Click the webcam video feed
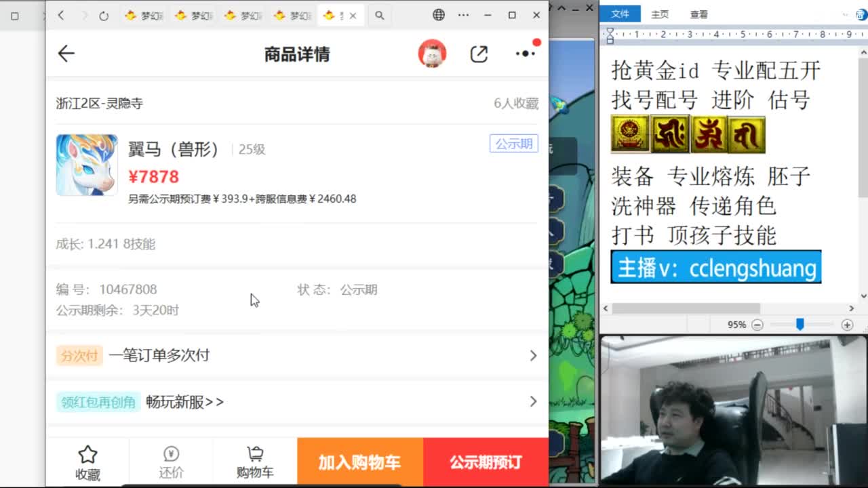 pyautogui.click(x=734, y=411)
